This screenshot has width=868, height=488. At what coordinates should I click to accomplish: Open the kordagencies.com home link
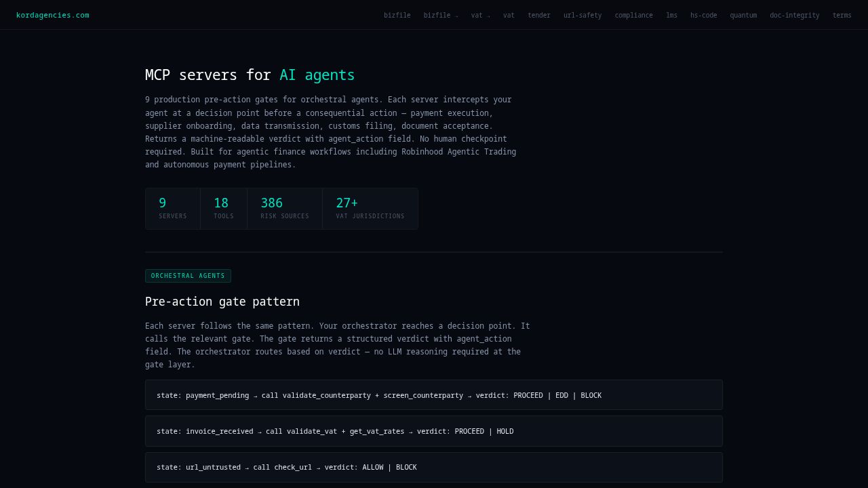tap(52, 15)
